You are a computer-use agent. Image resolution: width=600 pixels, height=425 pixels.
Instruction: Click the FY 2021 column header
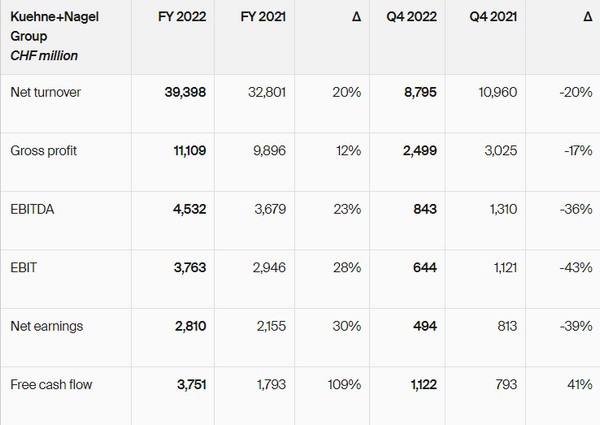point(265,18)
